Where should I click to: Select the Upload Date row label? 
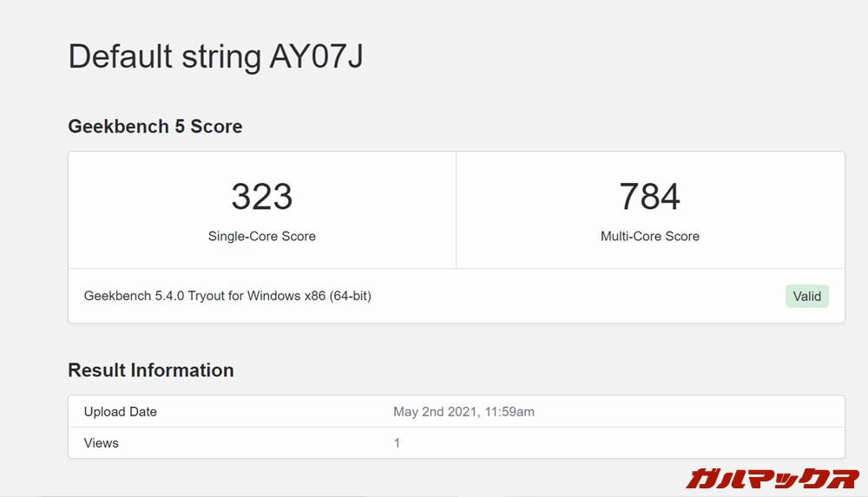120,412
